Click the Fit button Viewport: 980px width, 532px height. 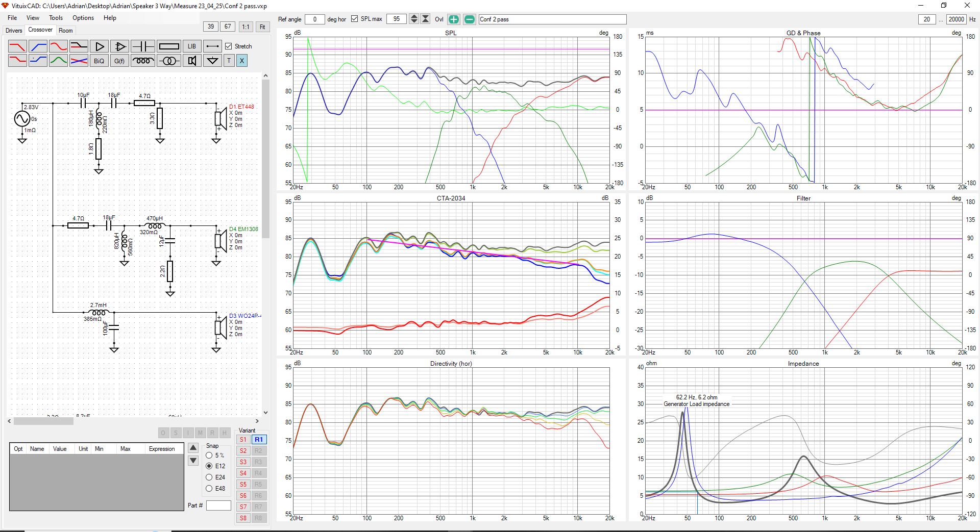click(262, 27)
